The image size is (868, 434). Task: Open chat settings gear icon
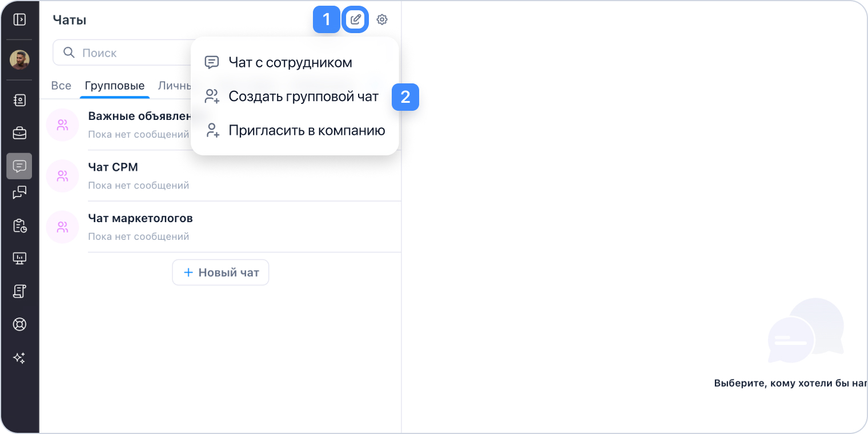click(382, 20)
